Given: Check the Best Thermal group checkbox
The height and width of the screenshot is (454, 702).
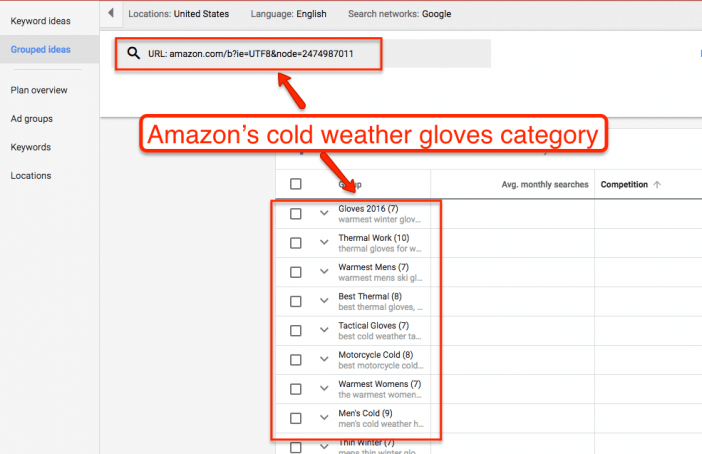Looking at the screenshot, I should pos(295,301).
